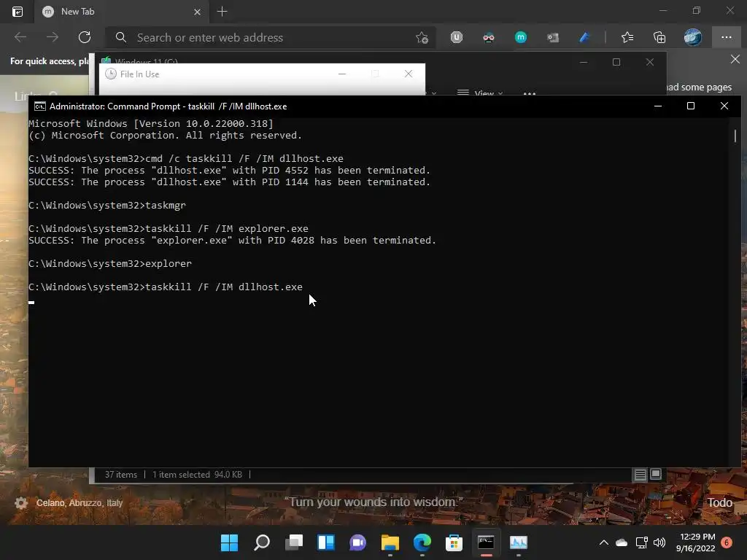
Task: Open Microsoft Store from the taskbar
Action: click(x=454, y=542)
